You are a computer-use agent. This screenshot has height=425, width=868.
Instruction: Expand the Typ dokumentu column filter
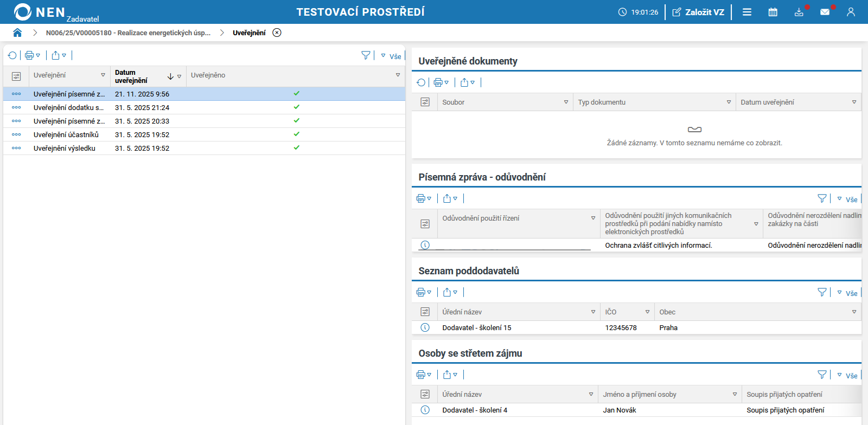[x=729, y=102]
